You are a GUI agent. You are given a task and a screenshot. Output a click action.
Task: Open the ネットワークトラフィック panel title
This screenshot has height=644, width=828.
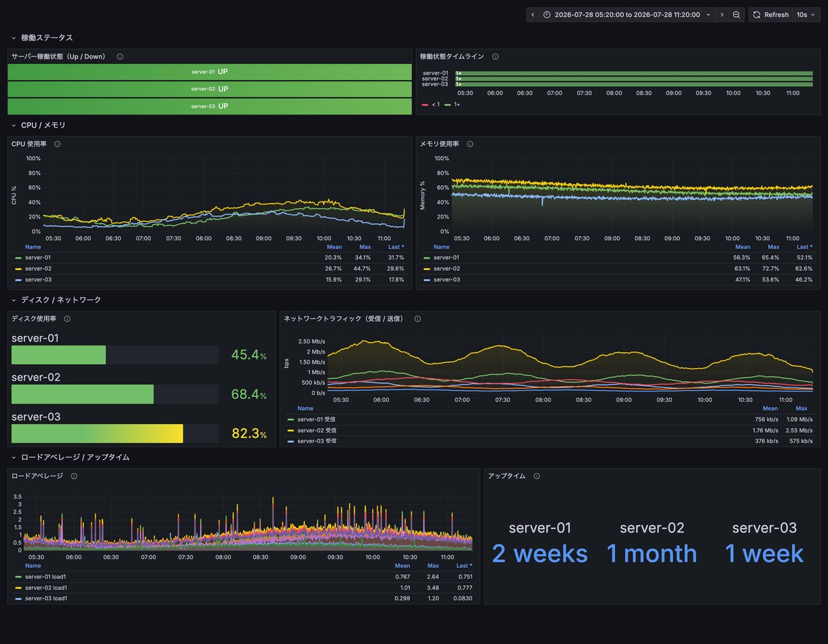(343, 319)
